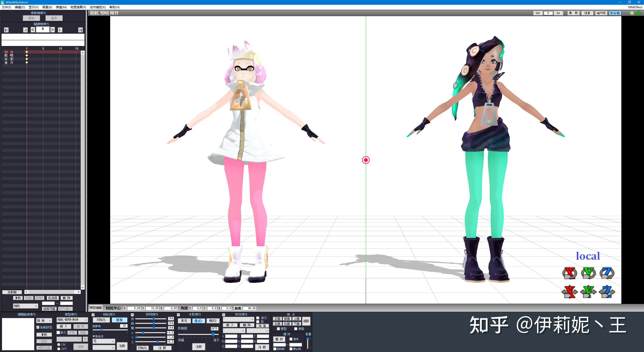The width and height of the screenshot is (644, 352).
Task: Select the red X axis icon in local row
Action: click(570, 291)
